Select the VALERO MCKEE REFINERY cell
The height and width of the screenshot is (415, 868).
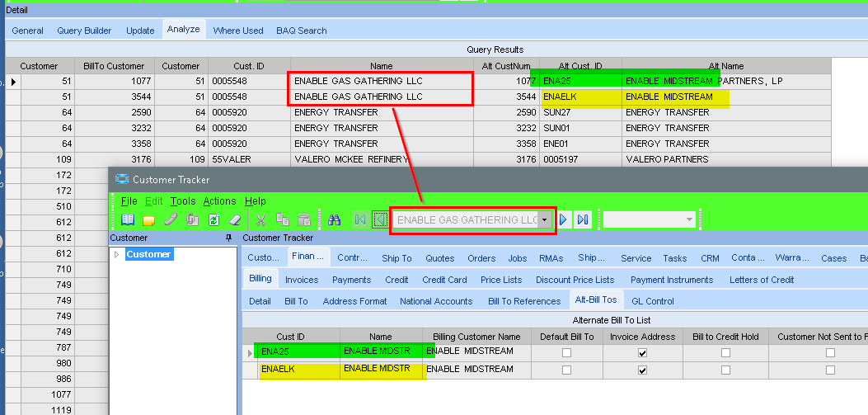382,159
